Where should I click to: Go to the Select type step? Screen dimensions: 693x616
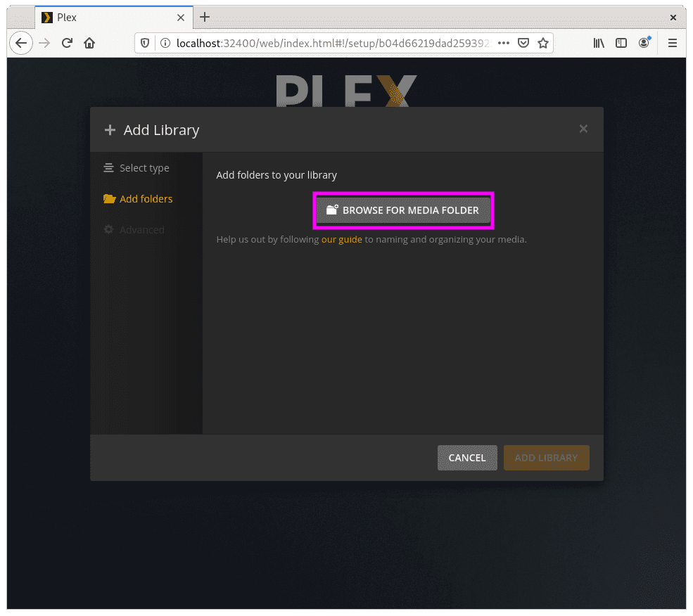pos(136,168)
